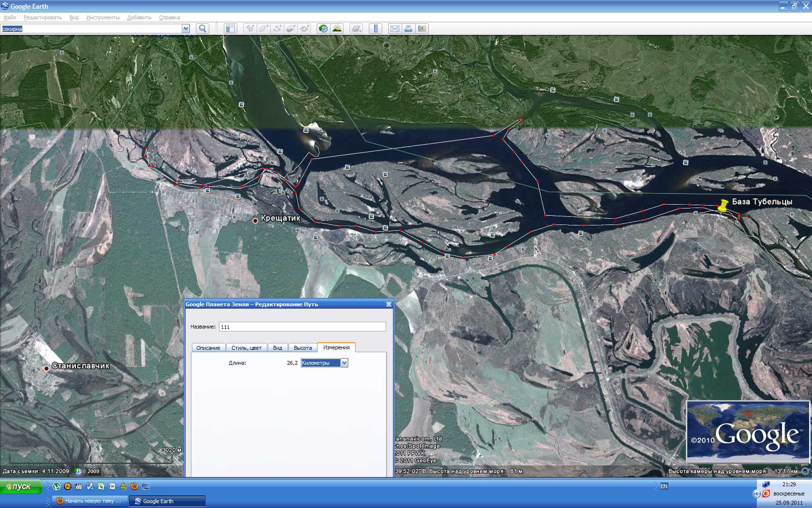Open the search history dropdown arrow
Image resolution: width=812 pixels, height=508 pixels.
(x=186, y=29)
